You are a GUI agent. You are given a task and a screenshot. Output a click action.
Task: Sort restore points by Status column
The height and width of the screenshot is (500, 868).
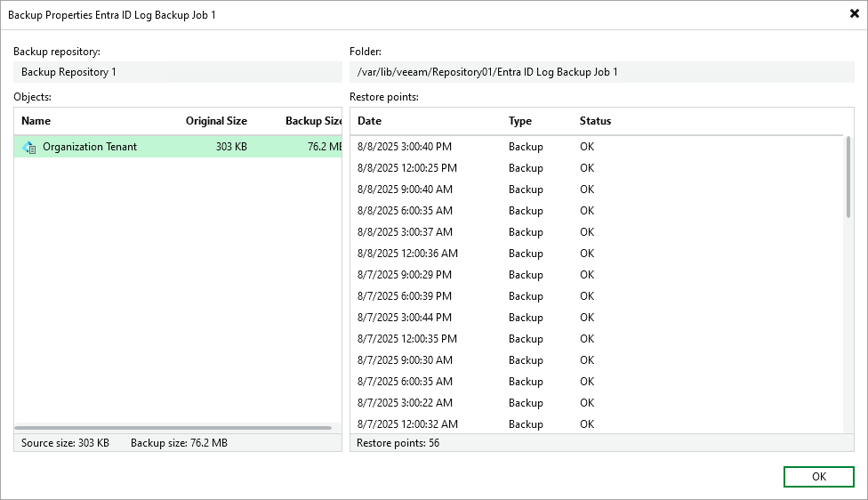(x=595, y=121)
